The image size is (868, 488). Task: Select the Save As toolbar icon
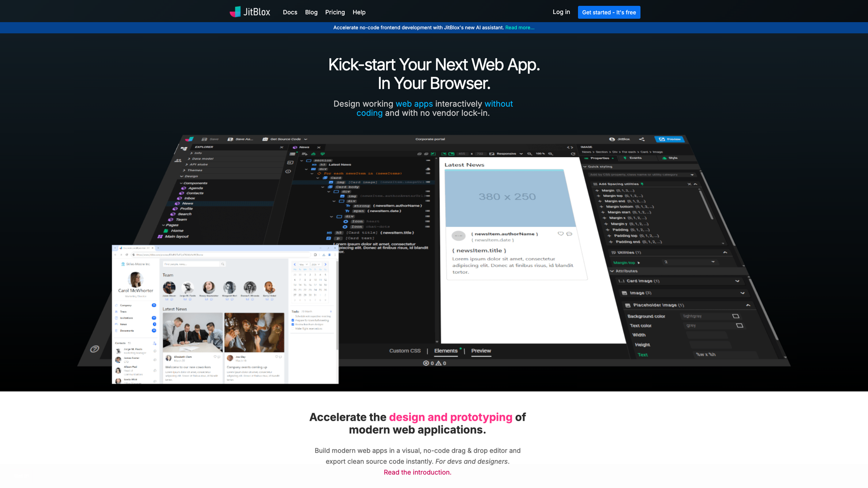230,139
